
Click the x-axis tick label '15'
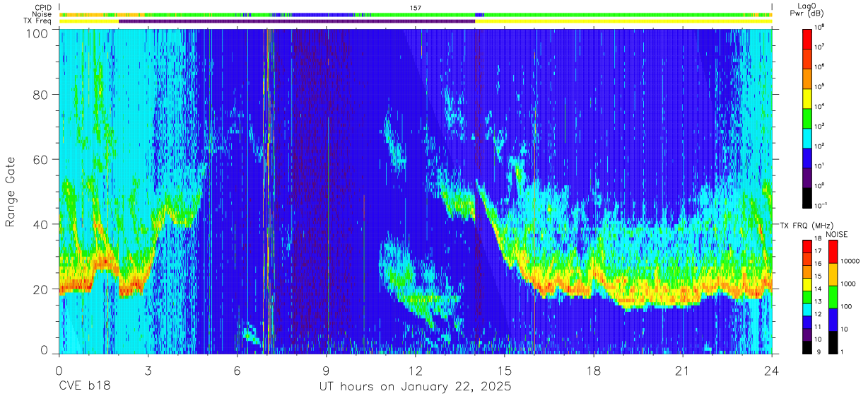[x=505, y=371]
